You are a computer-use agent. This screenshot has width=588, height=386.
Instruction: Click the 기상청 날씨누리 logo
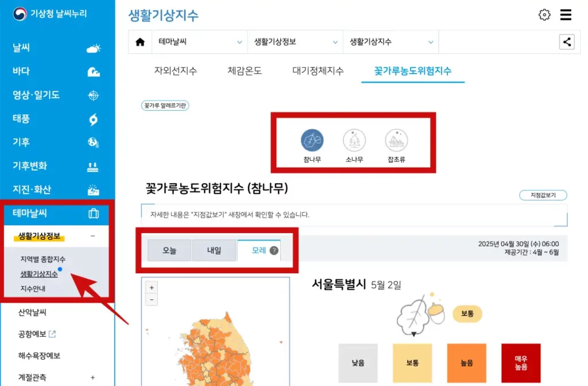click(x=49, y=14)
